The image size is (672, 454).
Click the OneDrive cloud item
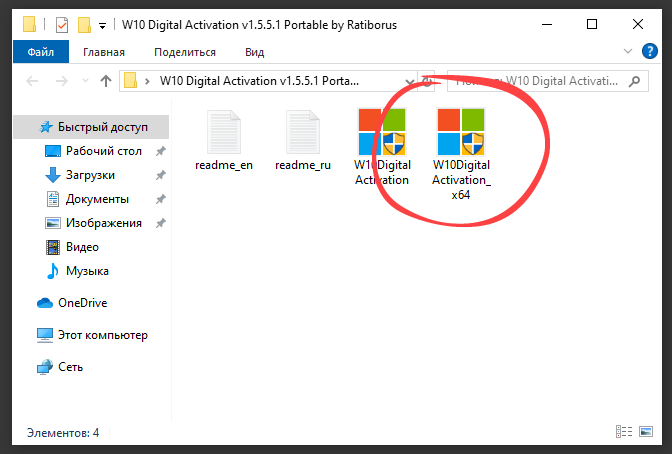(81, 303)
